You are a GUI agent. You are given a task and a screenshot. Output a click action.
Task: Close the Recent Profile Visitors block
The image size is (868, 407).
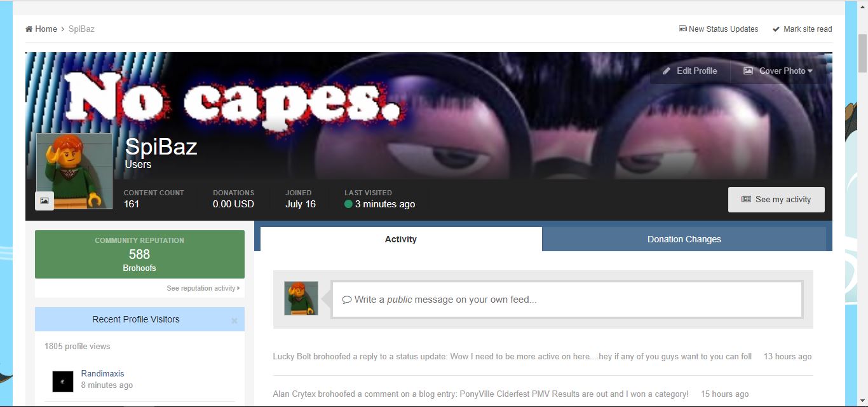point(234,321)
